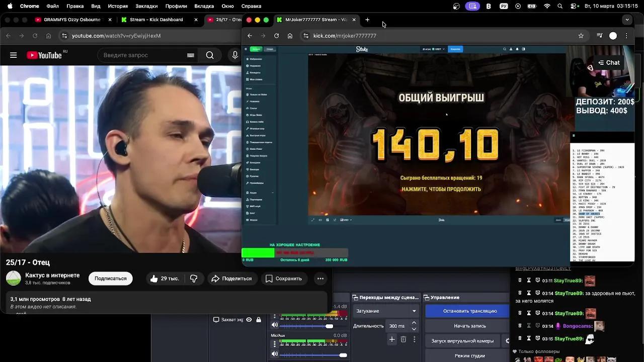
Task: Toggle Stake theatre mode icon
Action: click(x=320, y=220)
